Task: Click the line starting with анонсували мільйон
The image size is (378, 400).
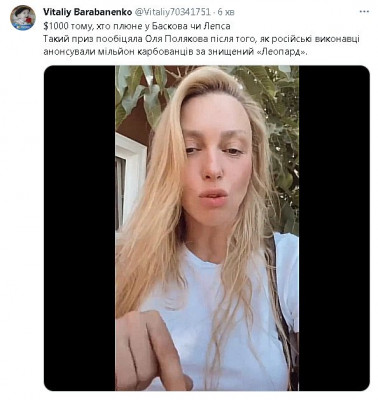Action: click(175, 52)
